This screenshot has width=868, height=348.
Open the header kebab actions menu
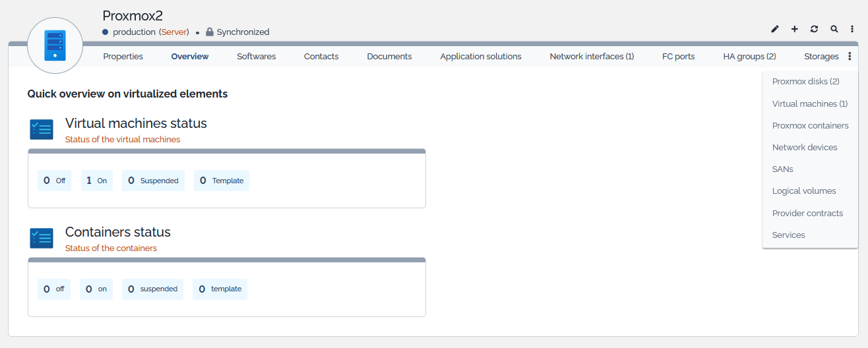(852, 29)
